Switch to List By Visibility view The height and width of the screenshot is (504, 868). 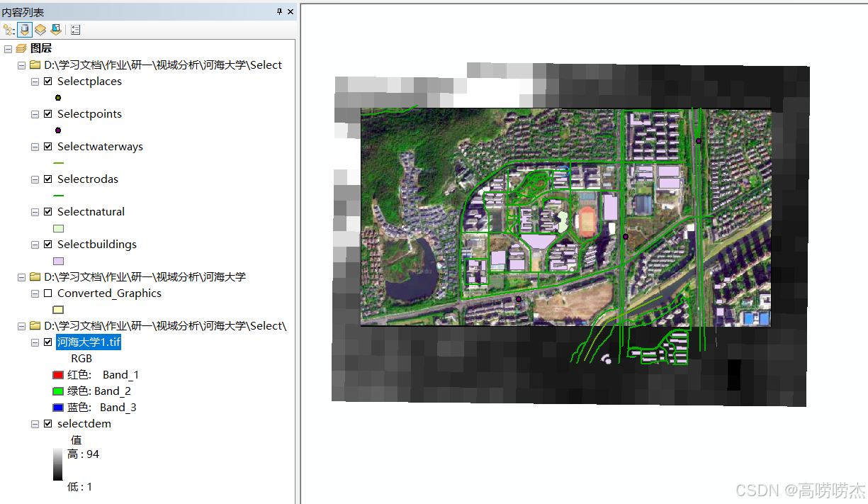[x=40, y=30]
